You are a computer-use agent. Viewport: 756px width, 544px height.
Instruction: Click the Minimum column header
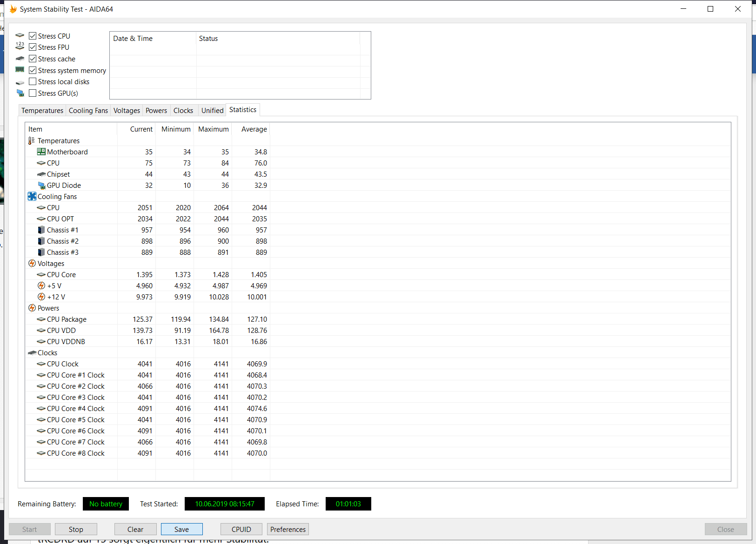click(x=174, y=129)
